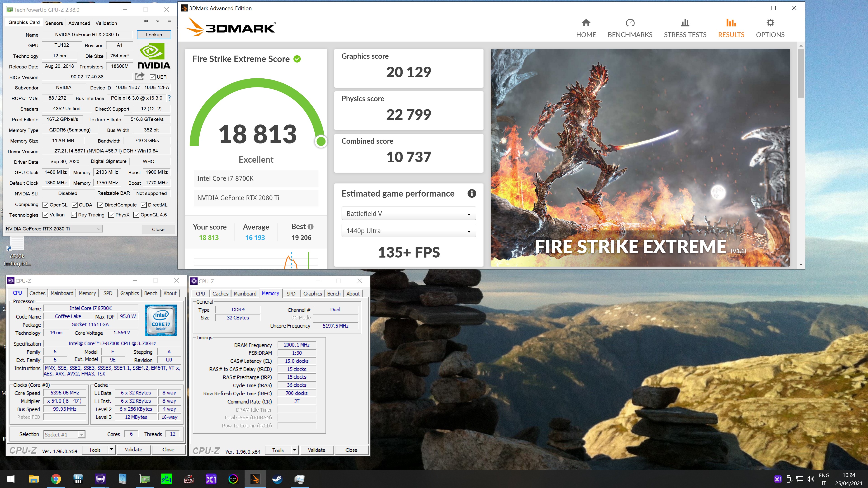The width and height of the screenshot is (868, 488).
Task: Open Caches tab in CPU-Z CPU window
Action: [37, 293]
